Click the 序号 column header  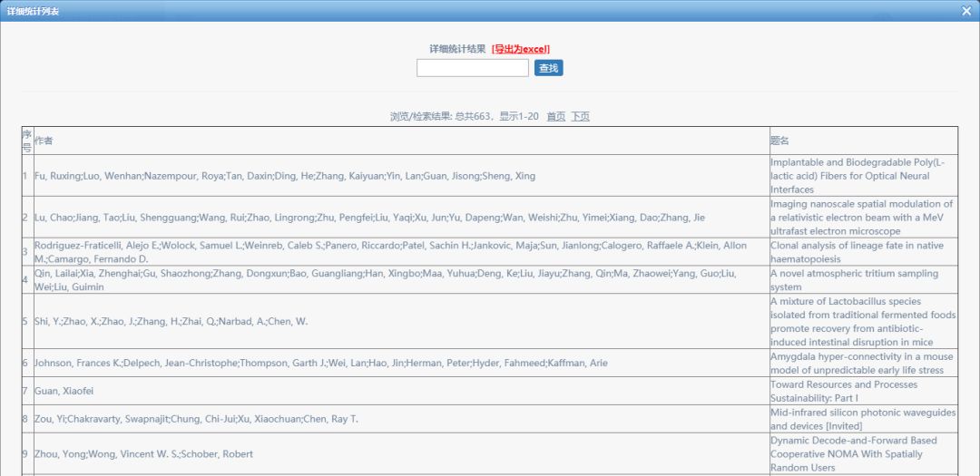[x=27, y=141]
